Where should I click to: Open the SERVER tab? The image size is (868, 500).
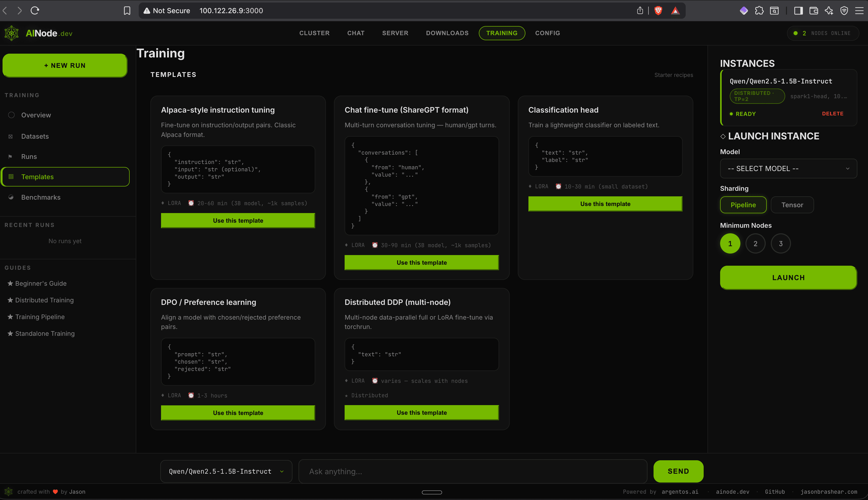(x=395, y=33)
